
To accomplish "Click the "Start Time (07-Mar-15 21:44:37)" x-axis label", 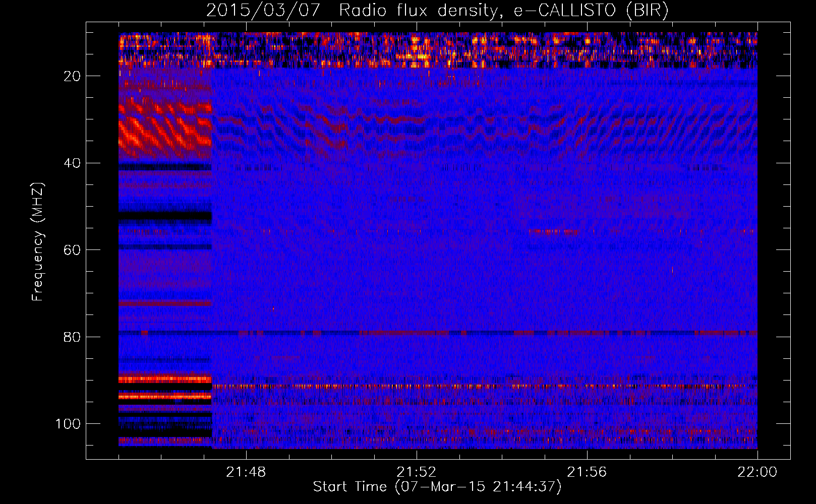I will (437, 487).
